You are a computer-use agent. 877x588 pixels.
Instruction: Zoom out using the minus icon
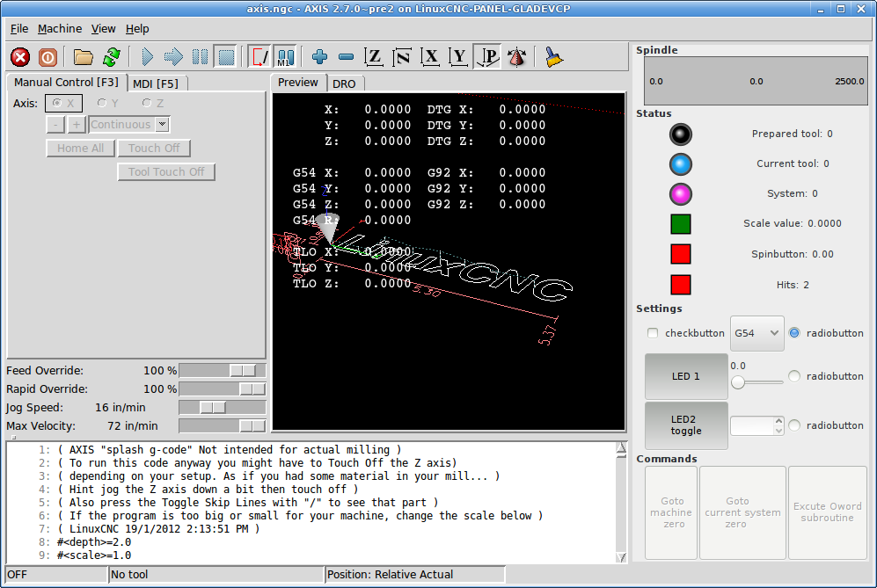[x=346, y=57]
